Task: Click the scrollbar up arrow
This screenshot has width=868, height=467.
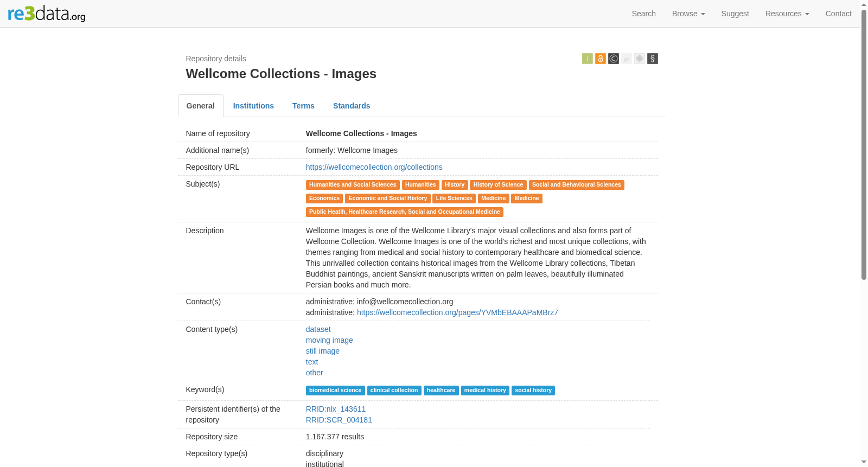Action: coord(864,4)
